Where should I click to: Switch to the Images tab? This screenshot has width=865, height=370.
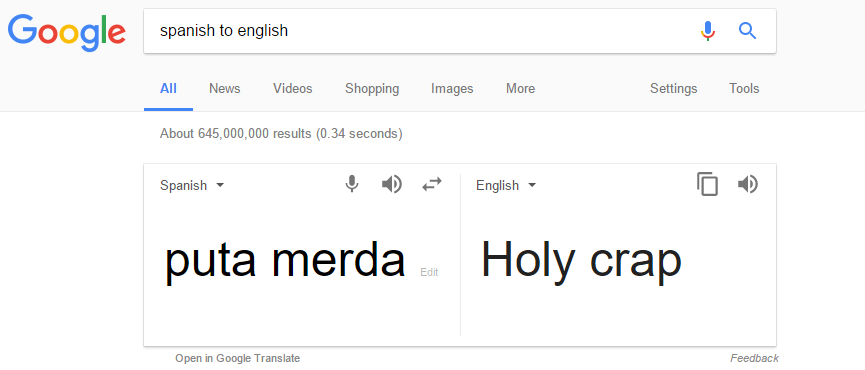pos(452,89)
